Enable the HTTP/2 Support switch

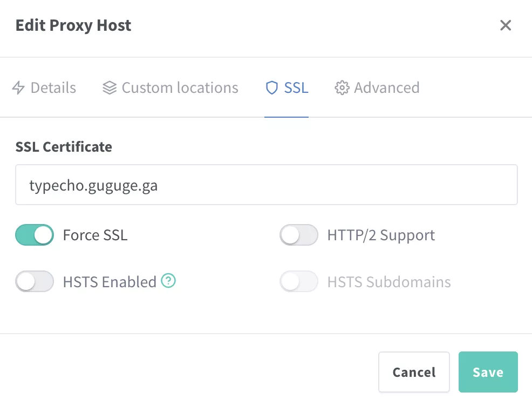[x=299, y=235]
